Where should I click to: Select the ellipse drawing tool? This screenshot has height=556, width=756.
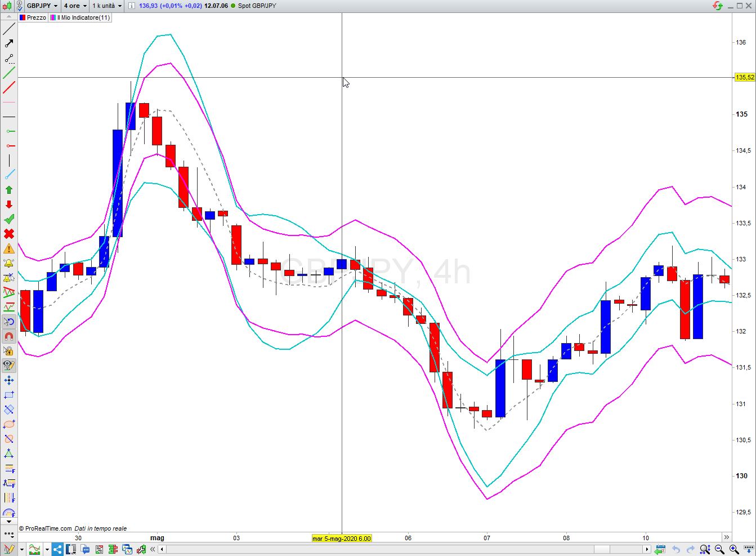[9, 424]
